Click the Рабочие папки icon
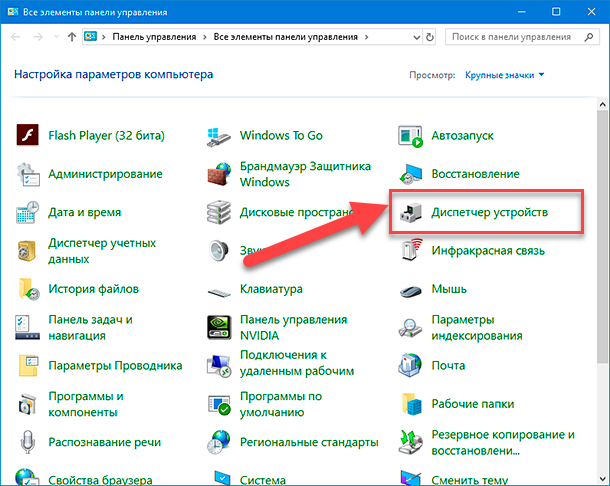 tap(412, 404)
